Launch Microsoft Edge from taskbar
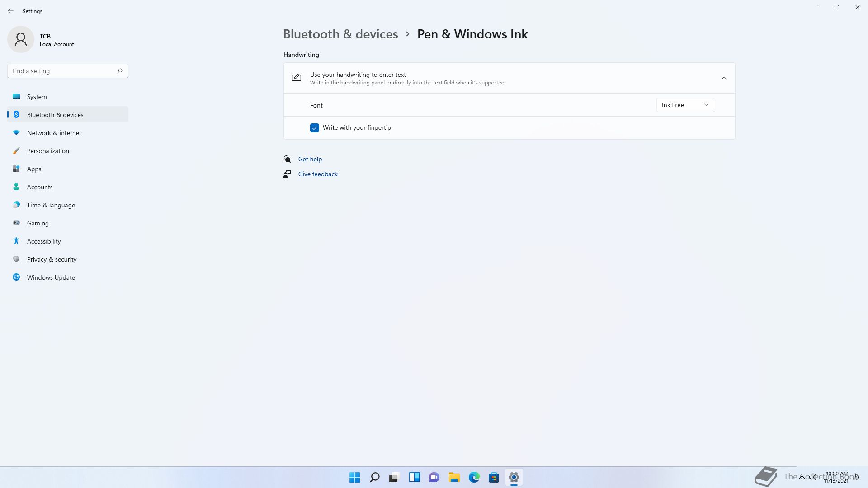Viewport: 868px width, 488px height. (x=474, y=477)
